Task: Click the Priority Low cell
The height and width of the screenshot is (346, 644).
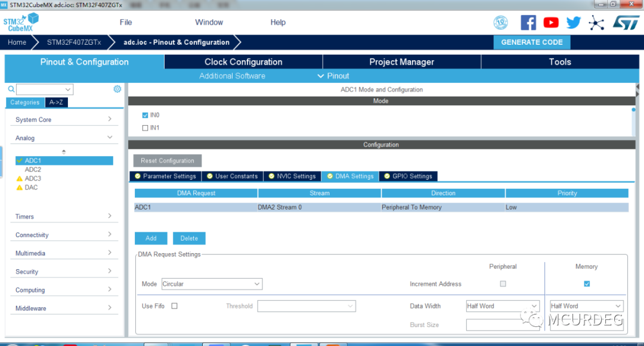Action: click(x=567, y=207)
